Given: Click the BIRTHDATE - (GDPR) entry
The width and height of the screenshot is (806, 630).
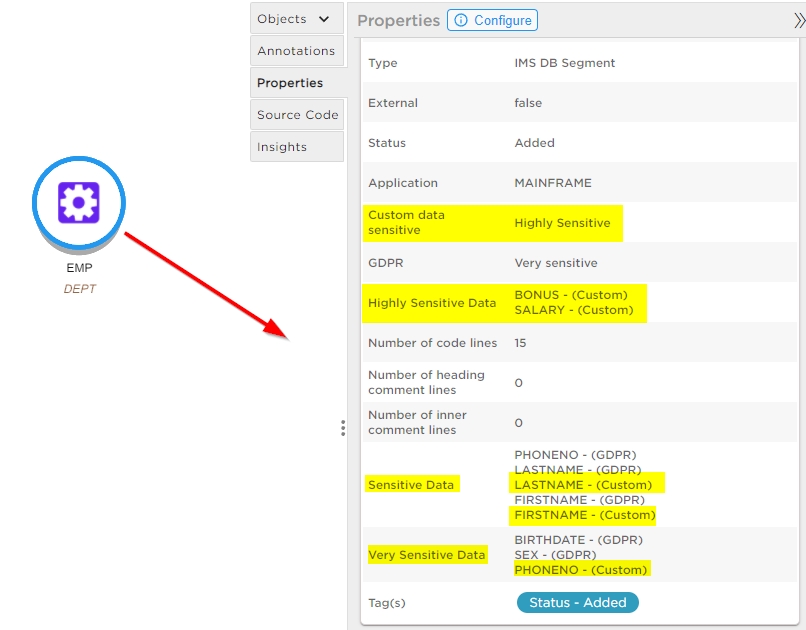Looking at the screenshot, I should click(578, 540).
